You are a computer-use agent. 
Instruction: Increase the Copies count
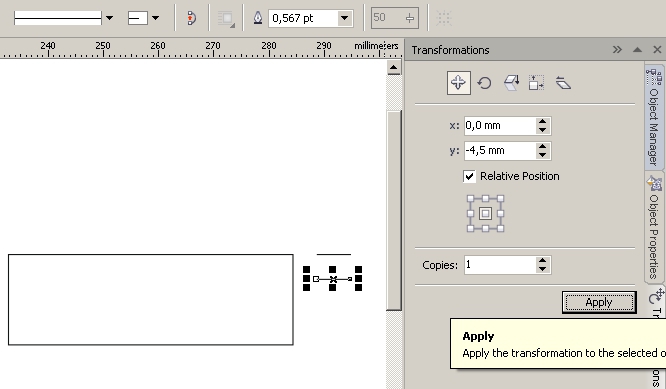[x=542, y=261]
